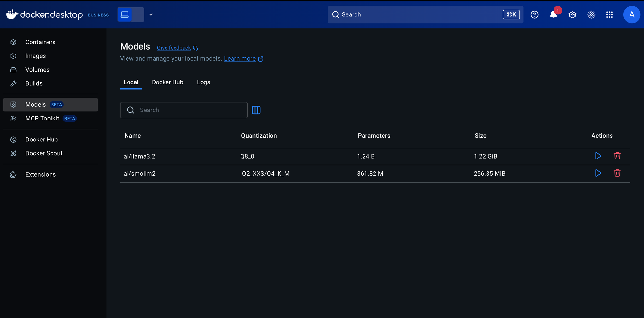Screen dimensions: 644x318
Task: Click the Q8_0 quantization value
Action: pos(247,156)
